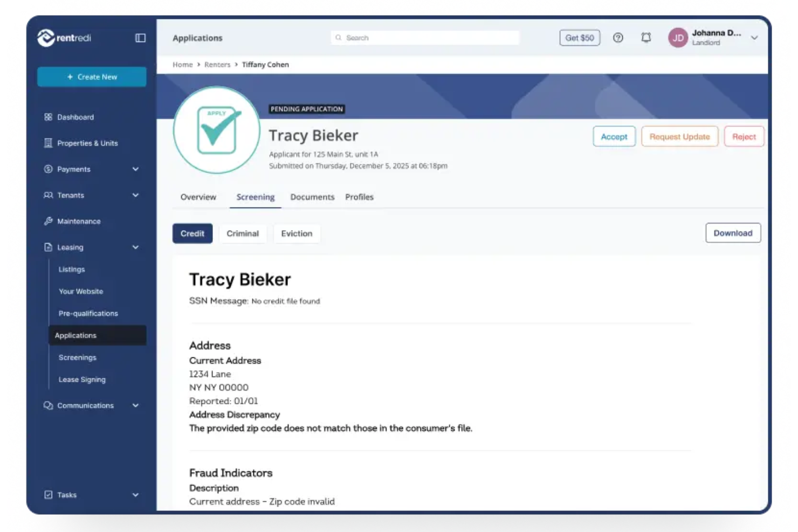Click the Tasks checkbox icon in sidebar
798x532 pixels.
(47, 494)
